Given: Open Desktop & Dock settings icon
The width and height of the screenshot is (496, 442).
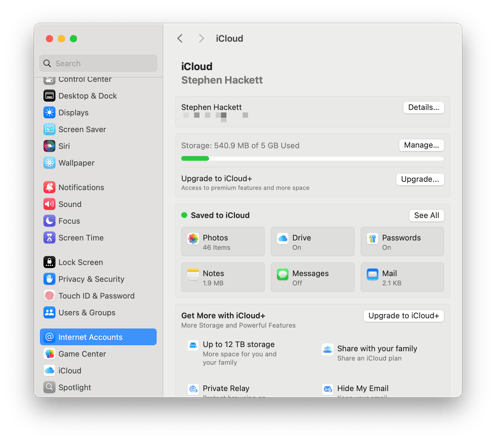Looking at the screenshot, I should (49, 96).
